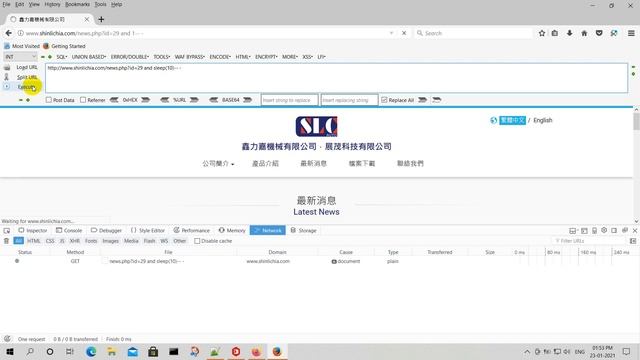Switch to the Storage tab
This screenshot has width=640, height=360.
coord(303,231)
